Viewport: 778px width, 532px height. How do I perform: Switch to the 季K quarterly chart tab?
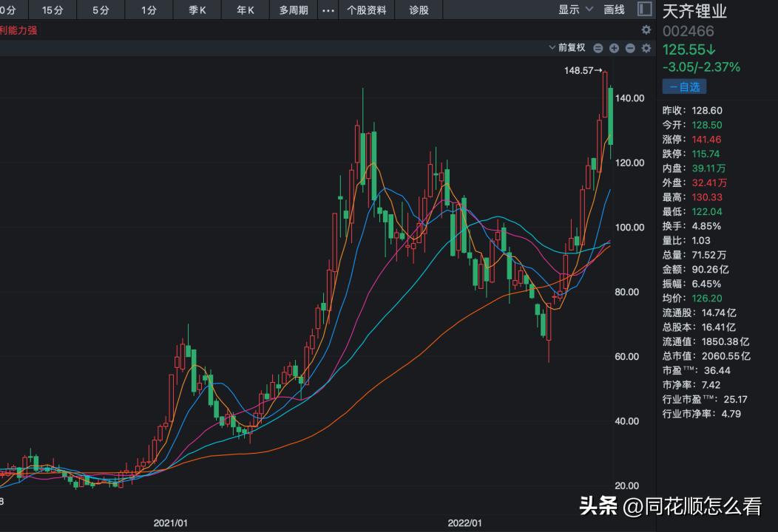pos(197,10)
